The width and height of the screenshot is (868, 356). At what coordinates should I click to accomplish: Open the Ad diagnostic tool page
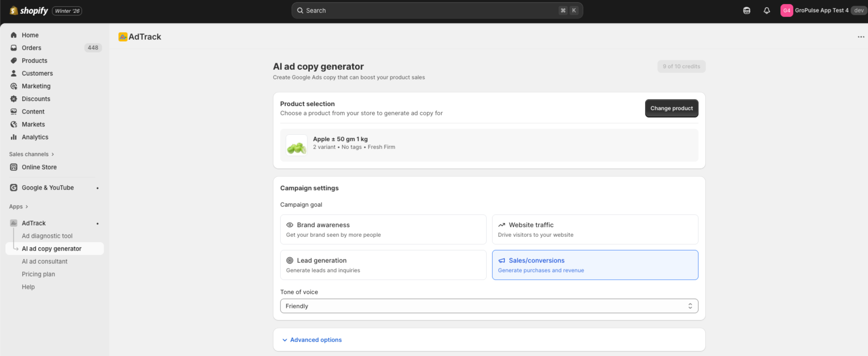tap(47, 236)
